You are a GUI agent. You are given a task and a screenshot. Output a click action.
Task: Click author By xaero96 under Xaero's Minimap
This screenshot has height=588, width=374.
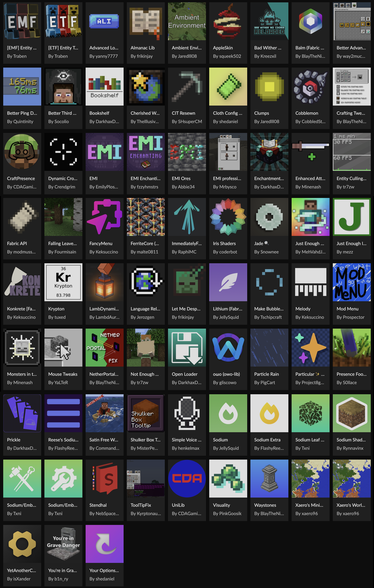tap(306, 513)
